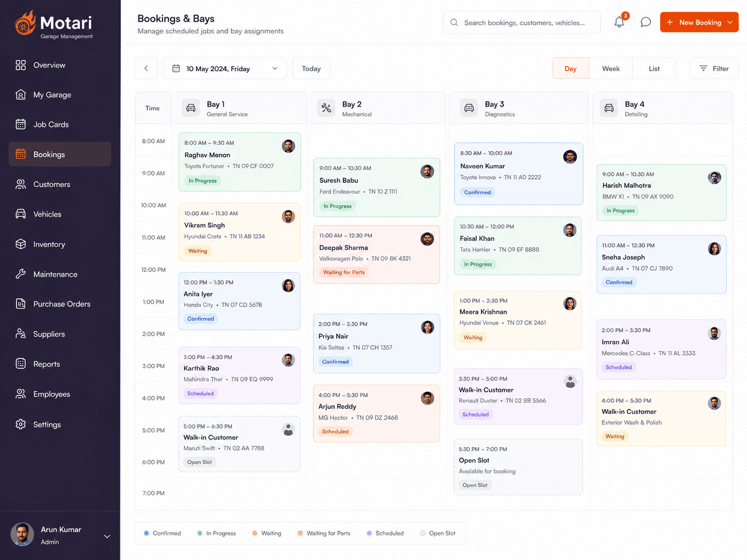Open the chat messages icon
Viewport: 747px width, 560px height.
pyautogui.click(x=645, y=22)
